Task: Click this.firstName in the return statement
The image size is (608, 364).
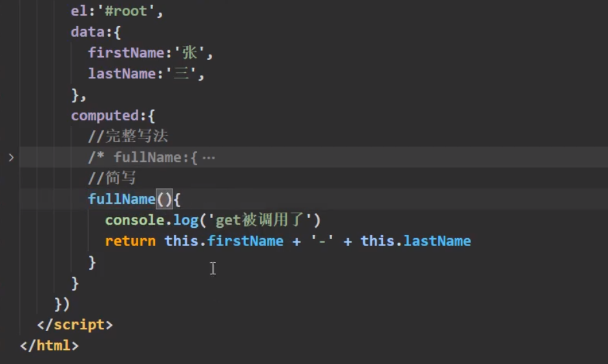Action: tap(224, 241)
